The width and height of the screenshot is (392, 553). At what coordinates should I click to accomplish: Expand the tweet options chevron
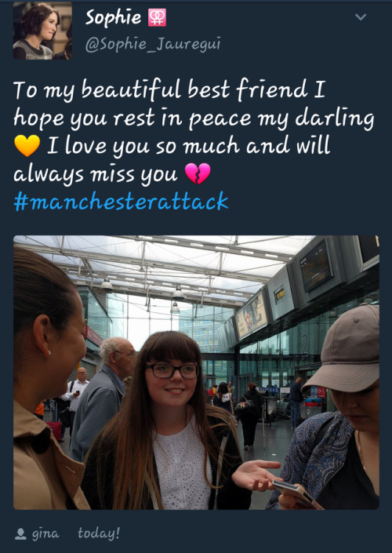(361, 16)
